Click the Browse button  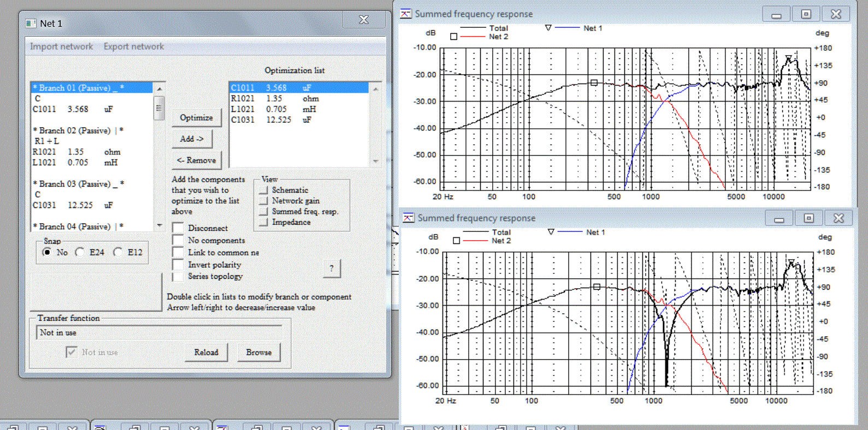pos(259,353)
